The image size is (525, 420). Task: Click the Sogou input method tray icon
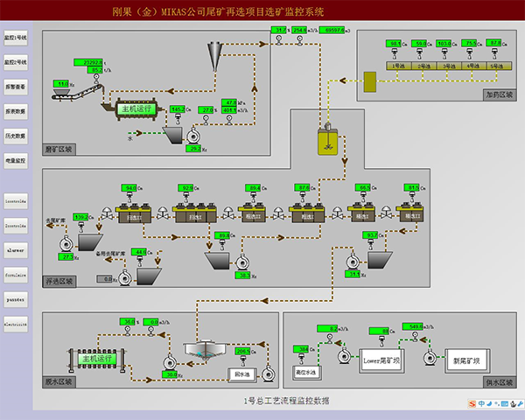472,403
